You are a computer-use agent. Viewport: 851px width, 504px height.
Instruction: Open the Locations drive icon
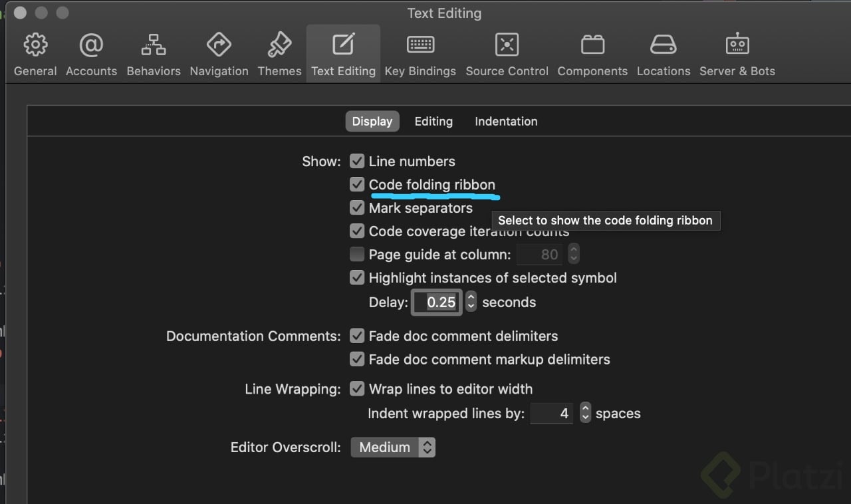663,45
